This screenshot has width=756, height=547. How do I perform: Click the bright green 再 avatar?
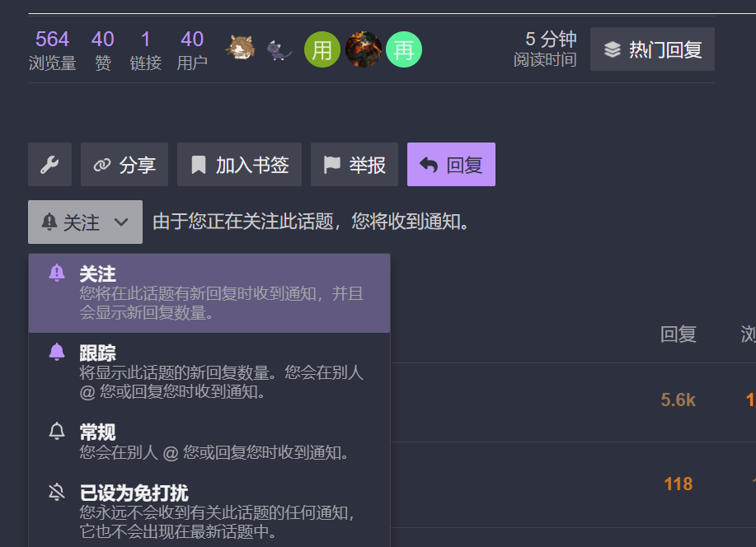click(404, 49)
